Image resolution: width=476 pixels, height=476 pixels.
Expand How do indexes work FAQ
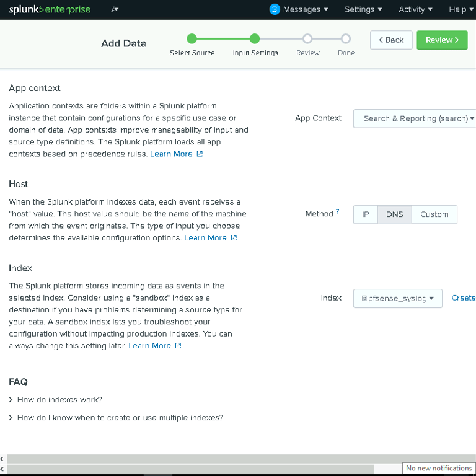55,400
